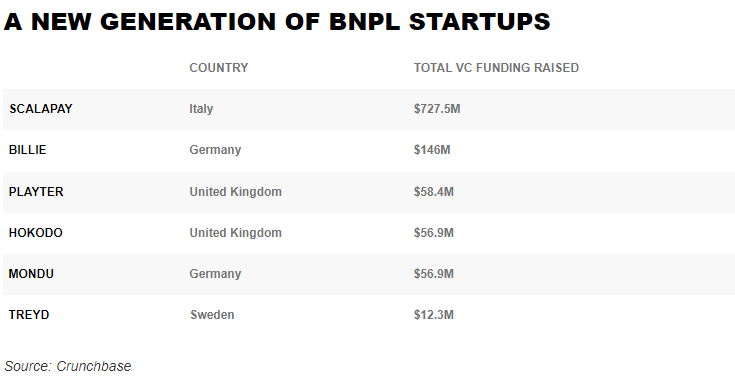Select Italy in the country column
This screenshot has height=377, width=735.
(201, 109)
